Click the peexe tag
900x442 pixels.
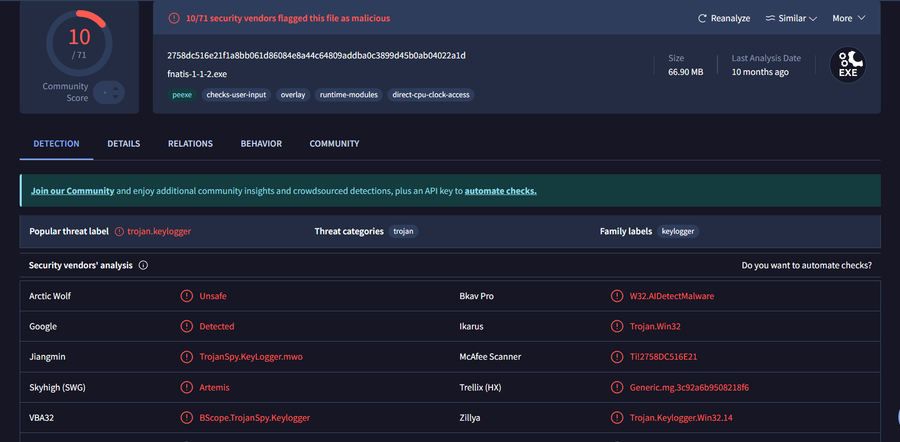point(182,95)
